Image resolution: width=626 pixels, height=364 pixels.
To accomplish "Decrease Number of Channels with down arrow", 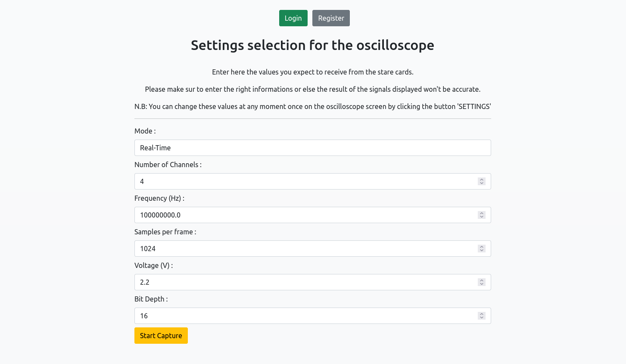I will (x=482, y=184).
